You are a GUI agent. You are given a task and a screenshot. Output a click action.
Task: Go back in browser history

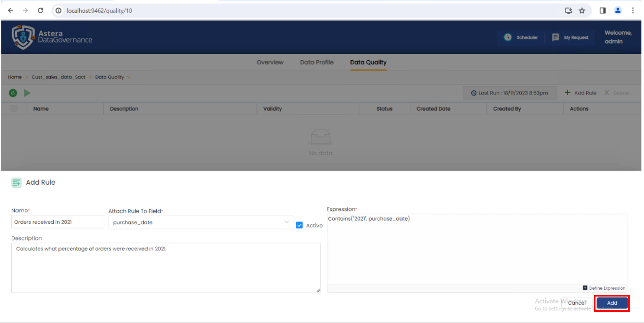11,11
